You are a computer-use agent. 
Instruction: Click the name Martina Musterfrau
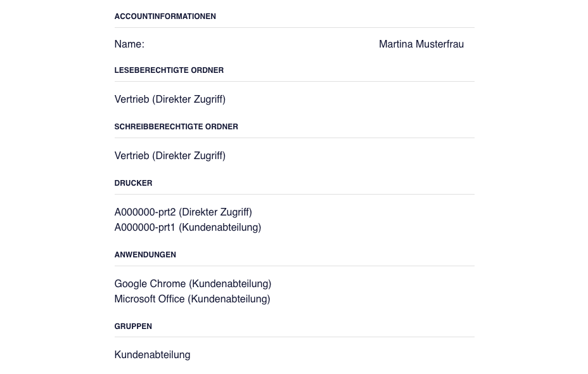[421, 44]
